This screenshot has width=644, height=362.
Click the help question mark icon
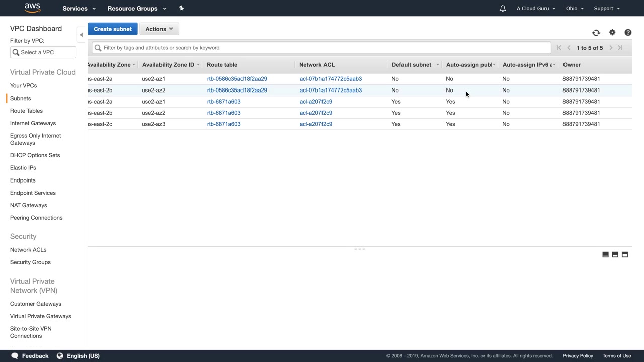tap(628, 33)
